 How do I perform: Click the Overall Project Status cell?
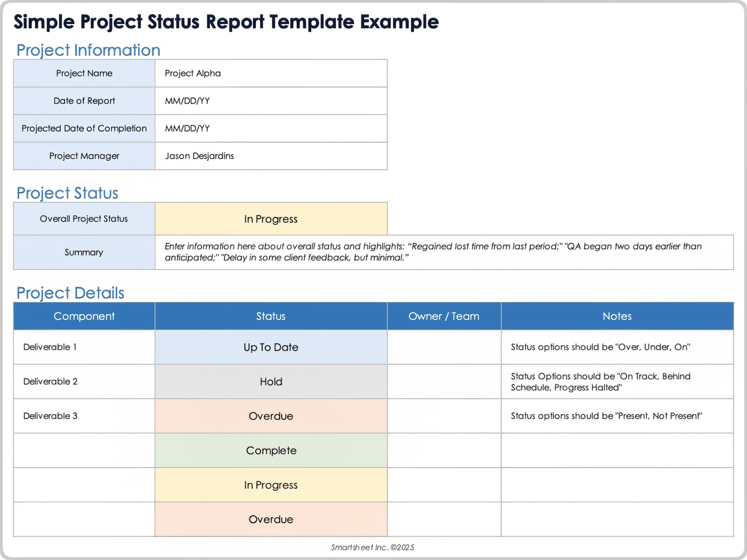(x=84, y=219)
